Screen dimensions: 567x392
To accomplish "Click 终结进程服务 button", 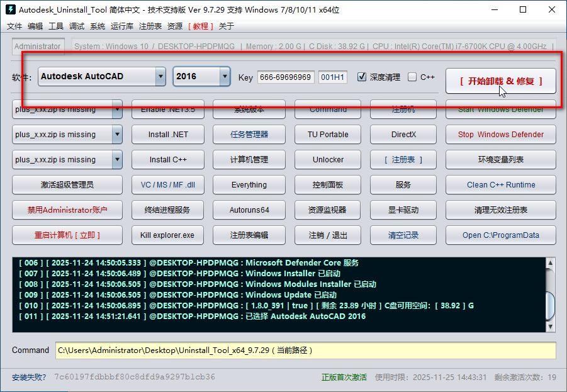I will (x=167, y=210).
